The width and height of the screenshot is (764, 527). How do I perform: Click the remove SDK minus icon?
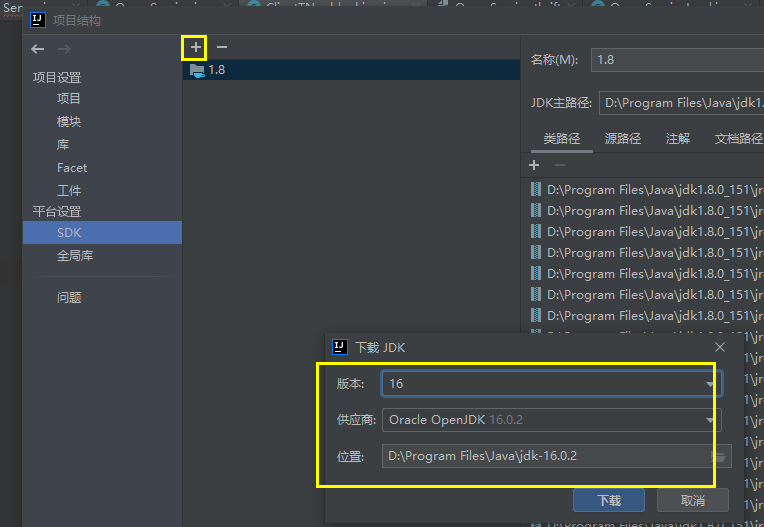[x=222, y=47]
